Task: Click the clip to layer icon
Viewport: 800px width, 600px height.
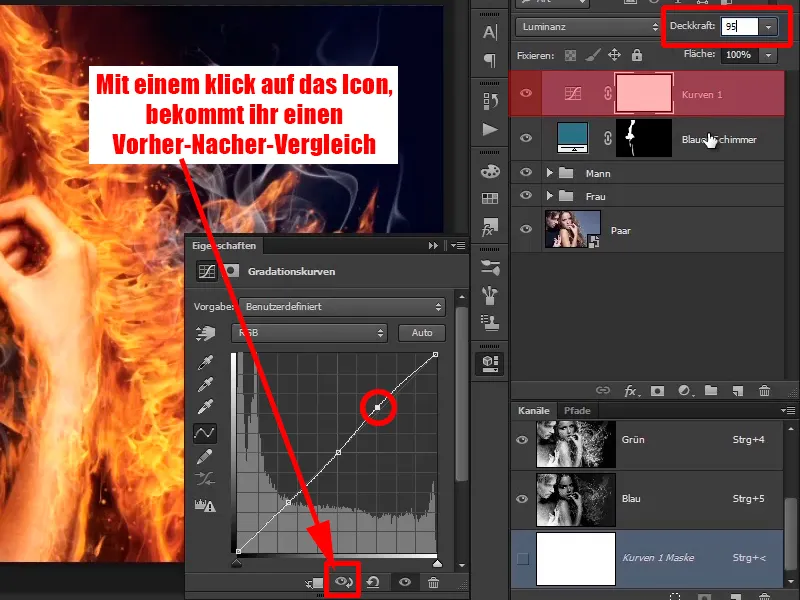Action: pyautogui.click(x=314, y=582)
